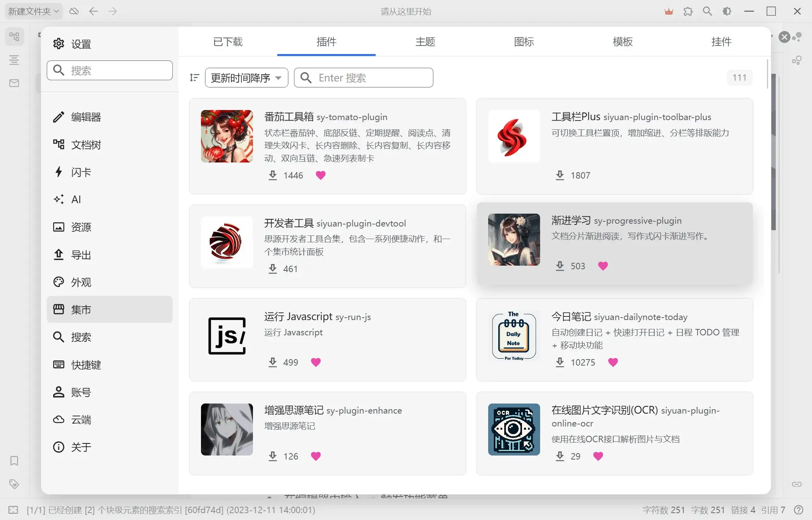This screenshot has width=812, height=520.
Task: Open the document tree dock icon
Action: [x=14, y=37]
